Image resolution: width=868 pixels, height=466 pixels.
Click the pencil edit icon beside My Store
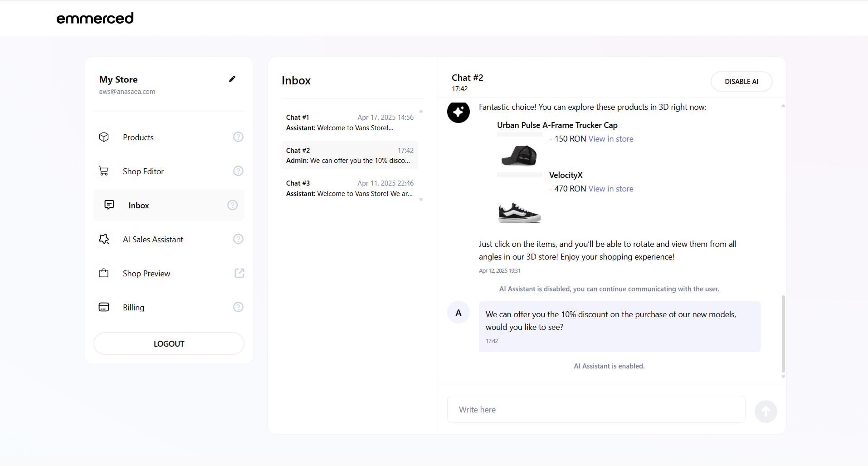coord(232,79)
